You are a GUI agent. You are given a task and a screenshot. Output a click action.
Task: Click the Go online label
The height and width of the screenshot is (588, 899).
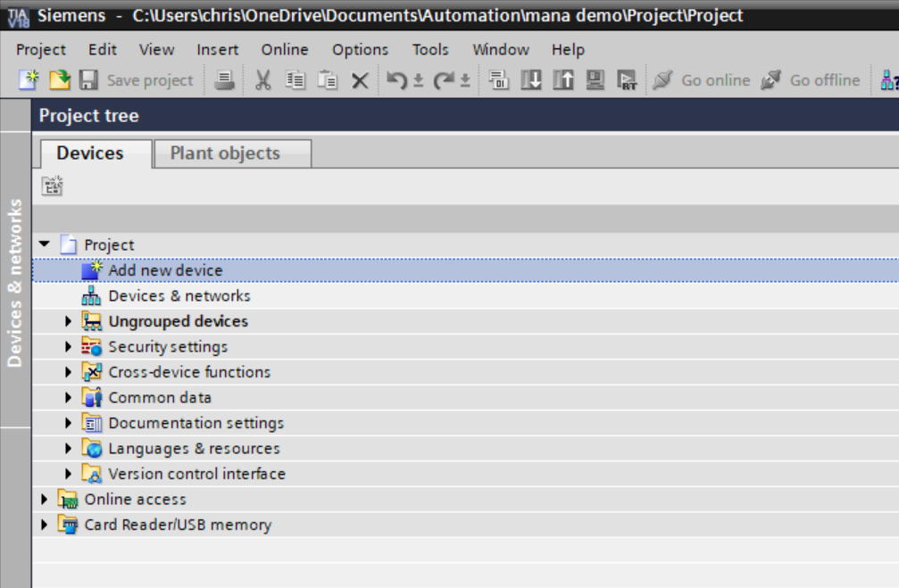(715, 80)
